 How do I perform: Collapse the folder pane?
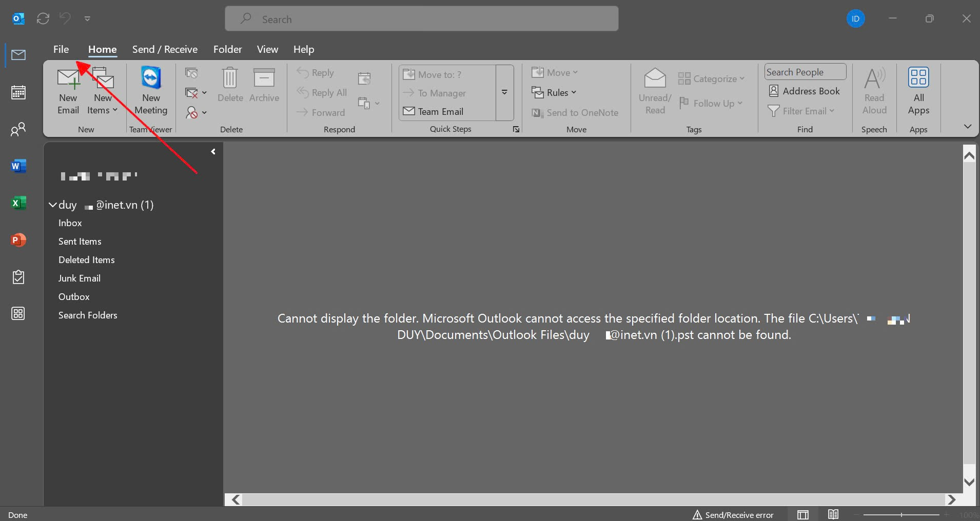[213, 152]
